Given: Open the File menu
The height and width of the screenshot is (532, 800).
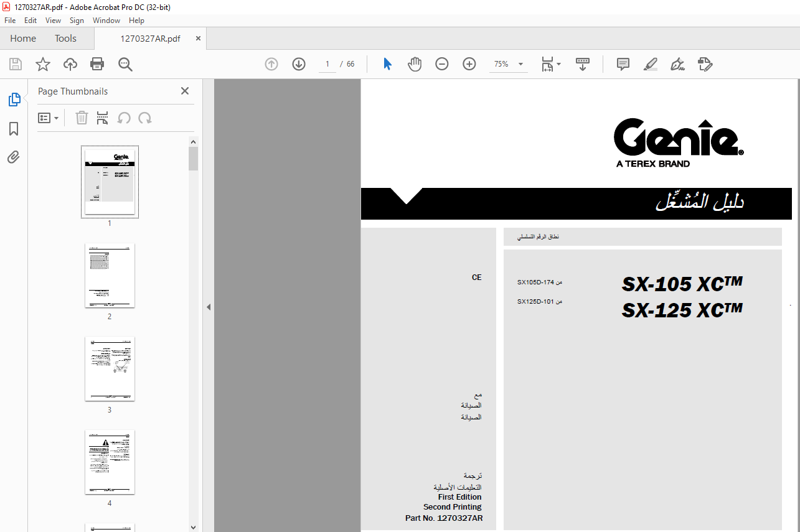Looking at the screenshot, I should (10, 21).
